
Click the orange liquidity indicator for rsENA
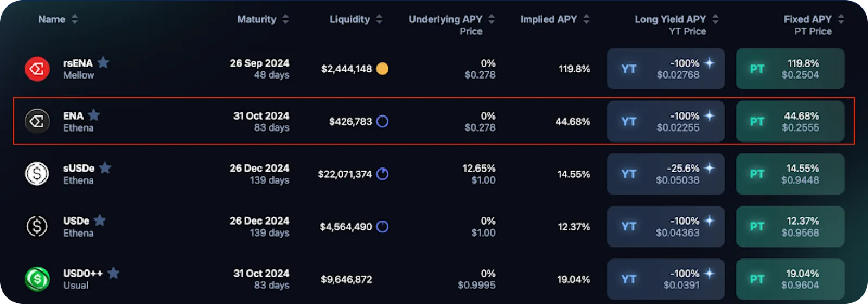click(x=382, y=69)
